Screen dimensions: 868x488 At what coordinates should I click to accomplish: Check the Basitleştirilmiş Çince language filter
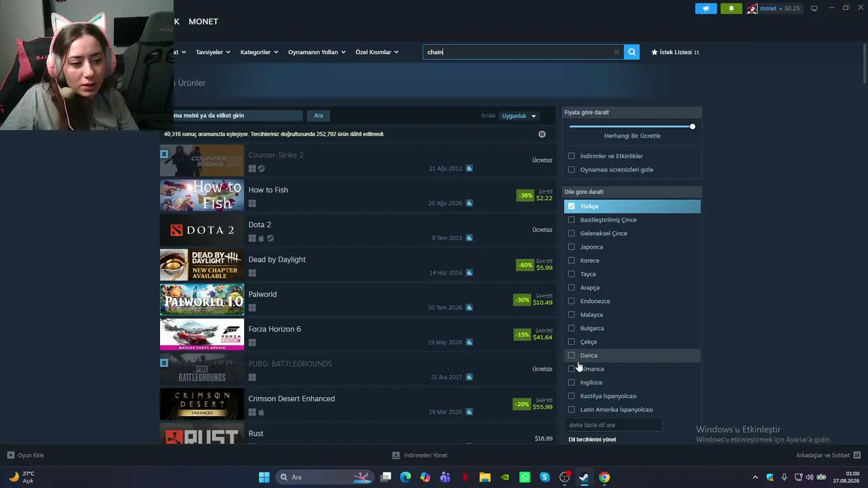(x=571, y=220)
